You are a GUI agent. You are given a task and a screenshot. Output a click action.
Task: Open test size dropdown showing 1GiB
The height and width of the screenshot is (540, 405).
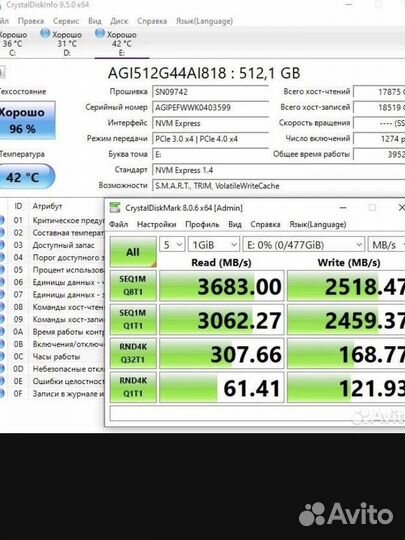(x=214, y=245)
